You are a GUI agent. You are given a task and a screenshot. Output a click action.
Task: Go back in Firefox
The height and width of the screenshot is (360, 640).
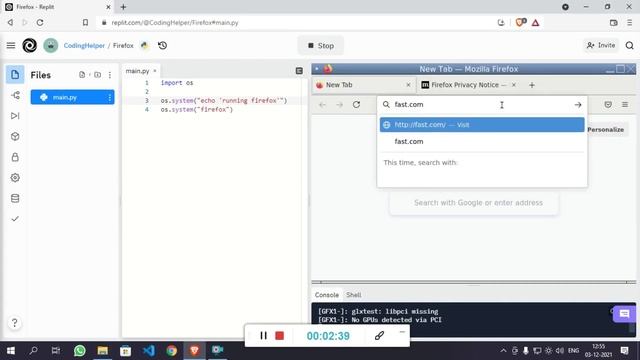point(322,104)
